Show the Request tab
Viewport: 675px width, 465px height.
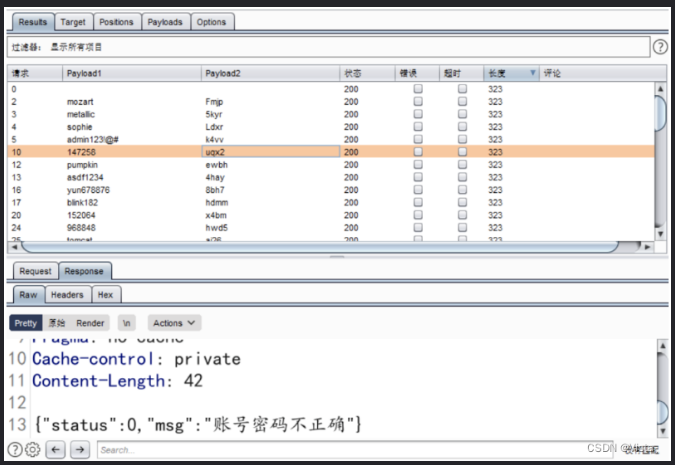35,271
